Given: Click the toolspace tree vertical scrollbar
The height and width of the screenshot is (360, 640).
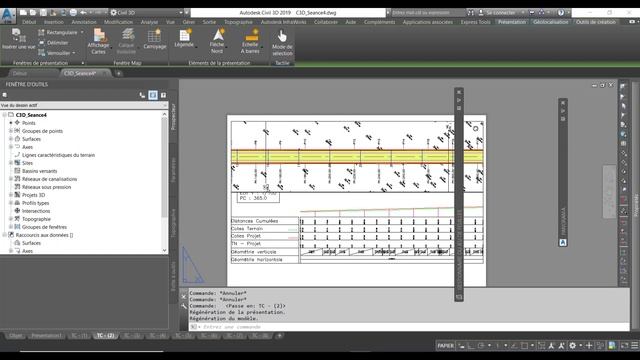Looking at the screenshot, I should [164, 182].
